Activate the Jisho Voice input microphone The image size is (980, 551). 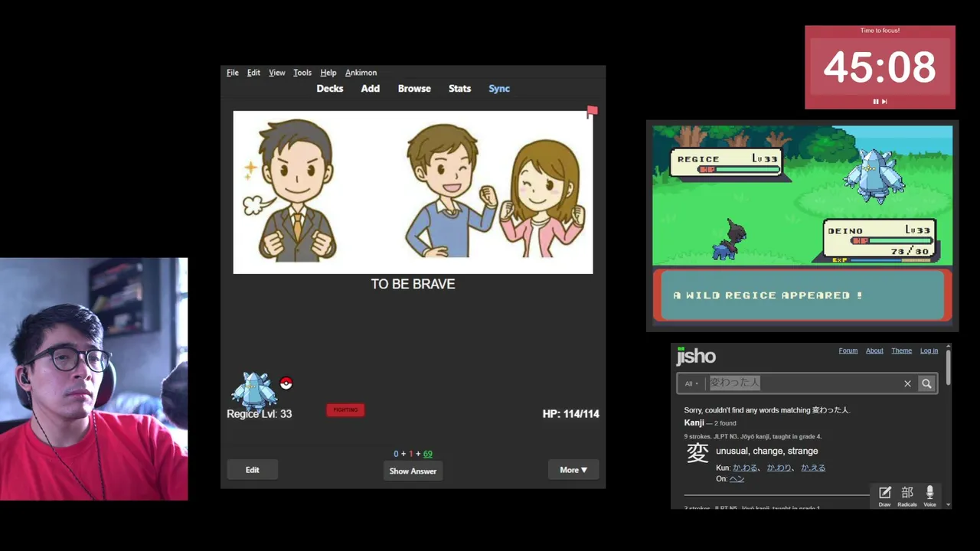click(929, 496)
